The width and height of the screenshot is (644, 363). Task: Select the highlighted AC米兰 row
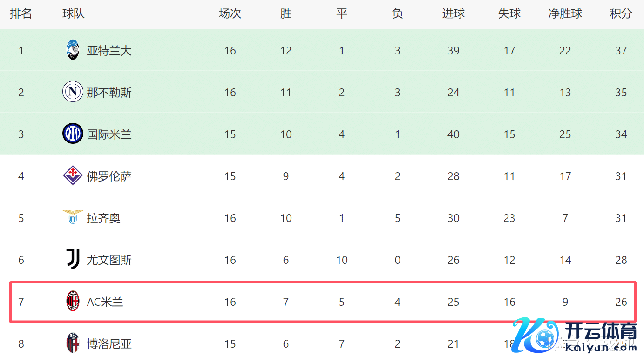[x=322, y=302]
